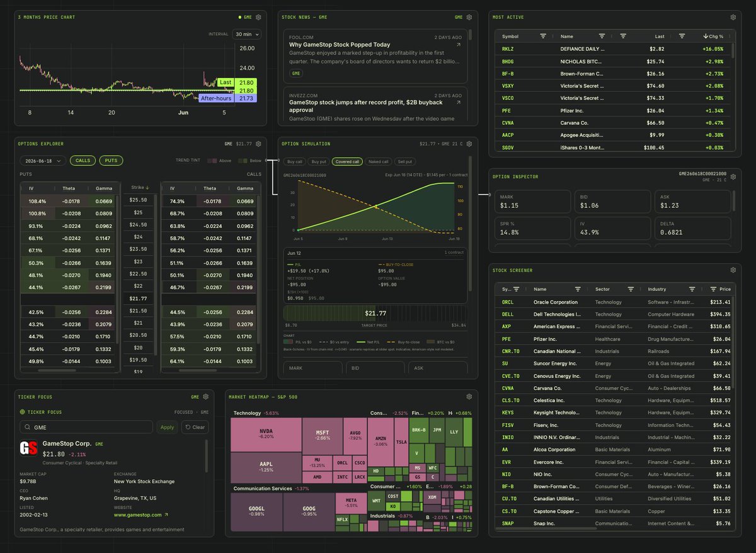Click the ticker search field containing GME

86,427
